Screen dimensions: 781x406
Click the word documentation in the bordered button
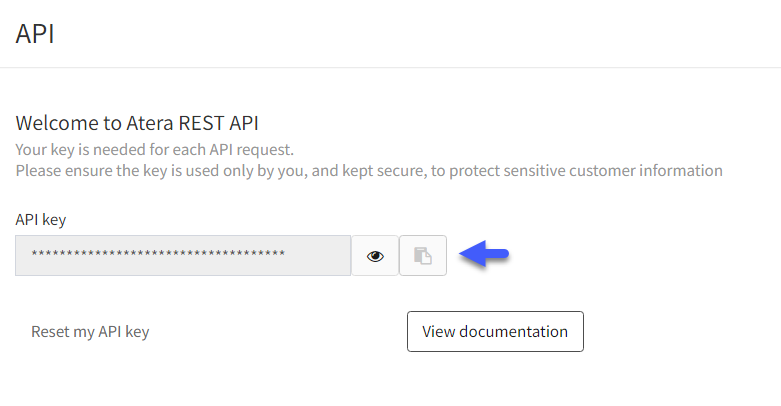point(514,332)
